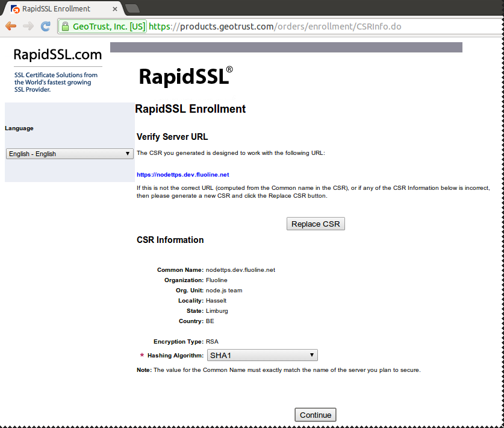Click Common Name value nodettps.dev.fluoline.net
The image size is (504, 428).
click(x=240, y=270)
